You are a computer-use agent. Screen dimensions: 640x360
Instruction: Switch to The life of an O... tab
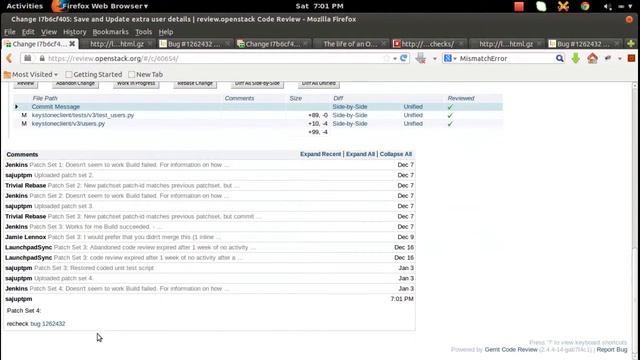[x=351, y=44]
